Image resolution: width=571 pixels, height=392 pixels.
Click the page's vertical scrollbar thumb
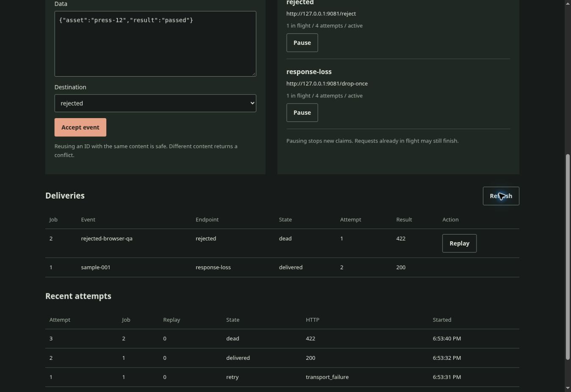[x=568, y=257]
